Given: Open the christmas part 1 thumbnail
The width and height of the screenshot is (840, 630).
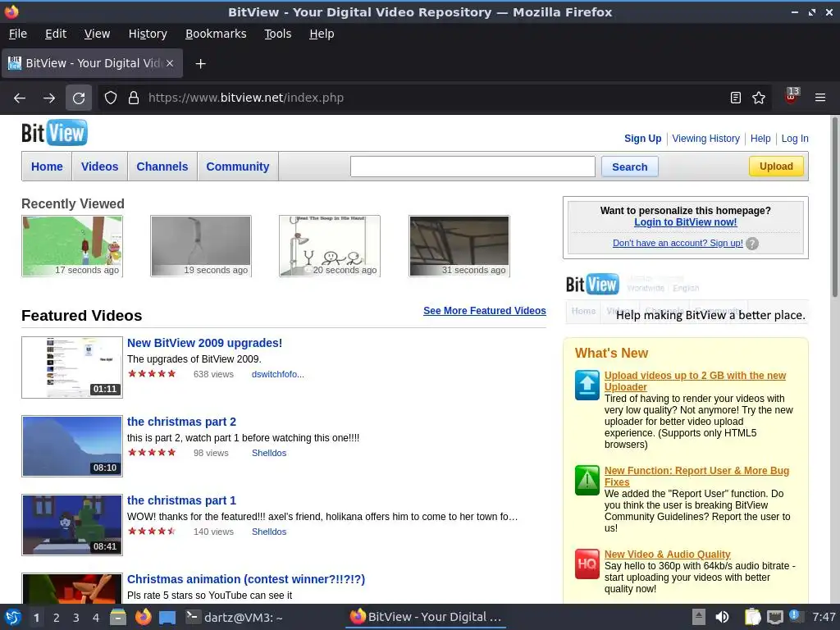Looking at the screenshot, I should [x=72, y=525].
